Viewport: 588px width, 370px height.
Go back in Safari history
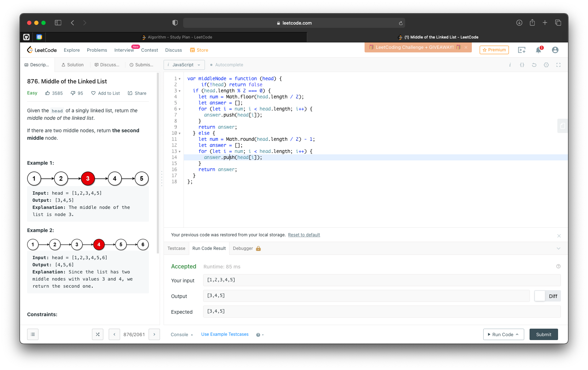coord(72,23)
